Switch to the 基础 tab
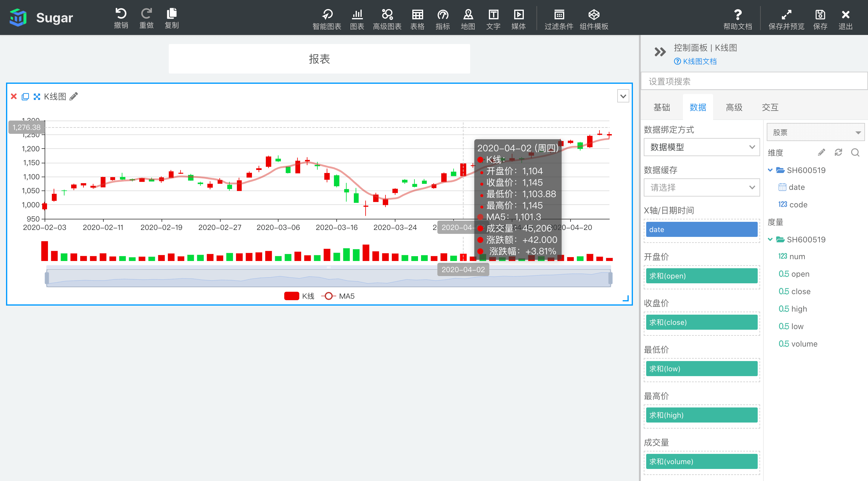The height and width of the screenshot is (481, 868). pyautogui.click(x=662, y=108)
